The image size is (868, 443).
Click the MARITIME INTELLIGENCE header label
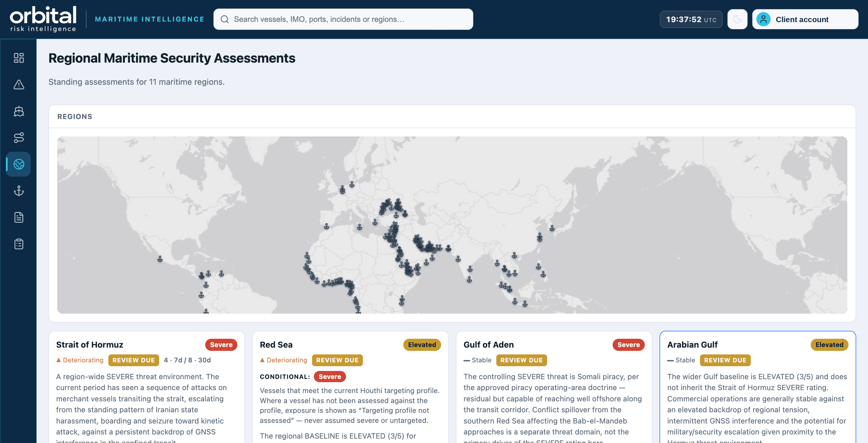click(150, 19)
